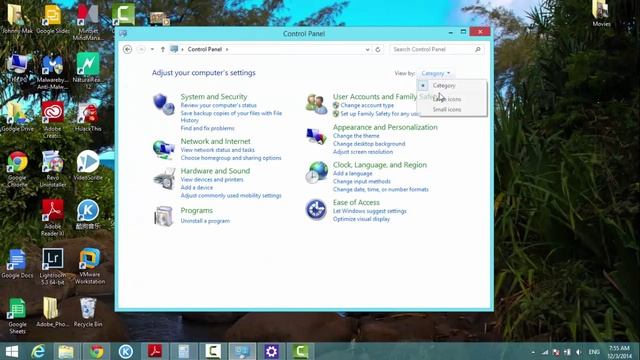This screenshot has width=640, height=360.
Task: Click the Add a device link
Action: [x=197, y=188]
